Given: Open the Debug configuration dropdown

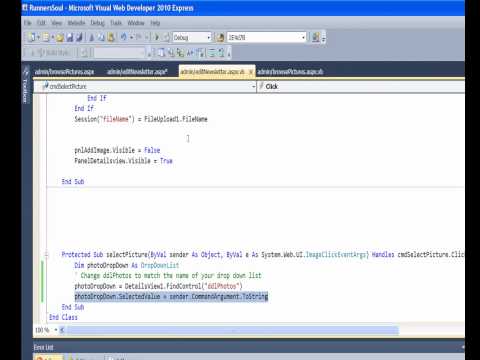Looking at the screenshot, I should click(192, 37).
